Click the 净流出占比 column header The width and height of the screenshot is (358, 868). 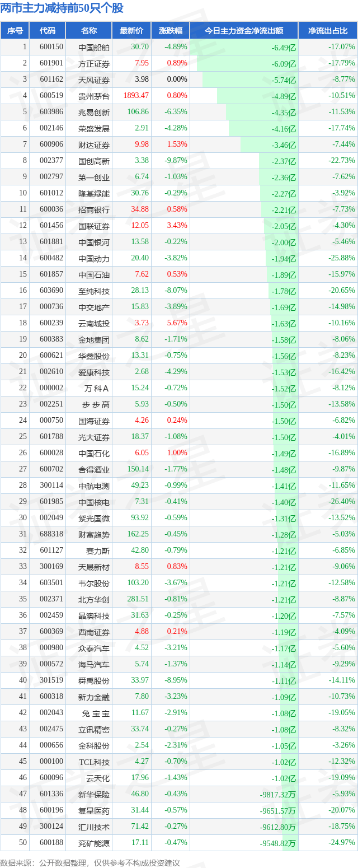click(328, 31)
